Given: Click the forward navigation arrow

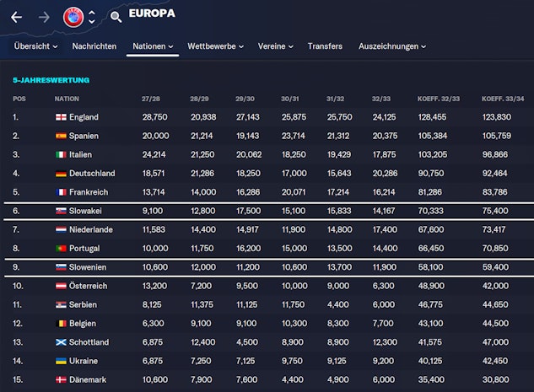Looking at the screenshot, I should tap(44, 17).
